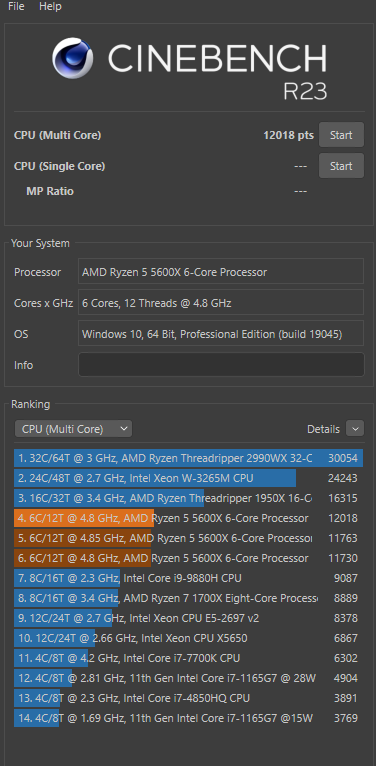This screenshot has height=766, width=376.
Task: Select the Ryzen 7 1700X ranking entry
Action: [x=188, y=598]
